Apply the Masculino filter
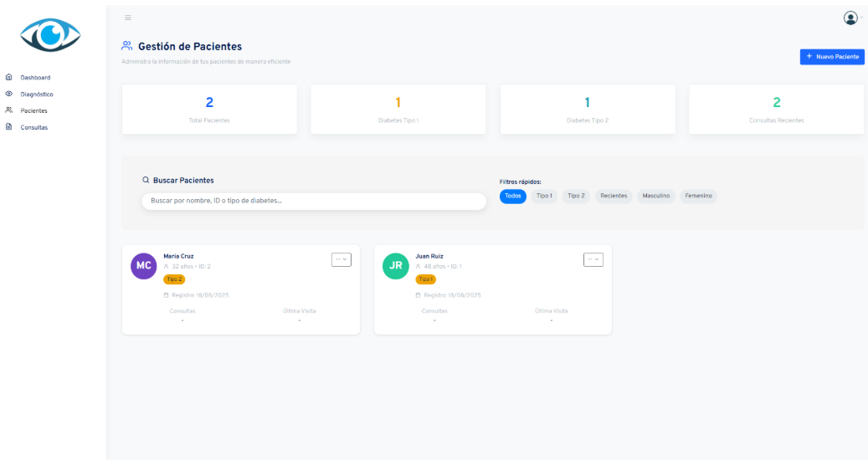Image resolution: width=868 pixels, height=460 pixels. tap(656, 197)
